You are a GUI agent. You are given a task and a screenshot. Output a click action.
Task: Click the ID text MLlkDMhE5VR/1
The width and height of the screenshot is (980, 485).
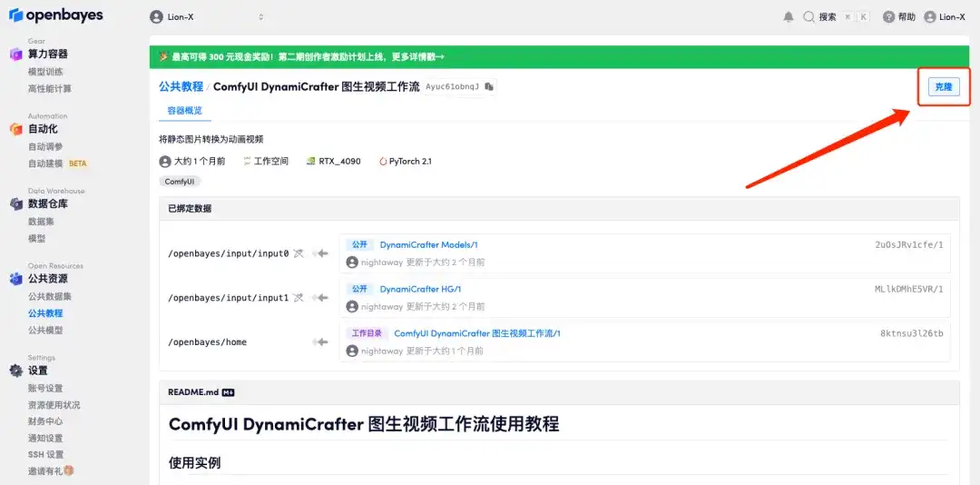point(909,289)
